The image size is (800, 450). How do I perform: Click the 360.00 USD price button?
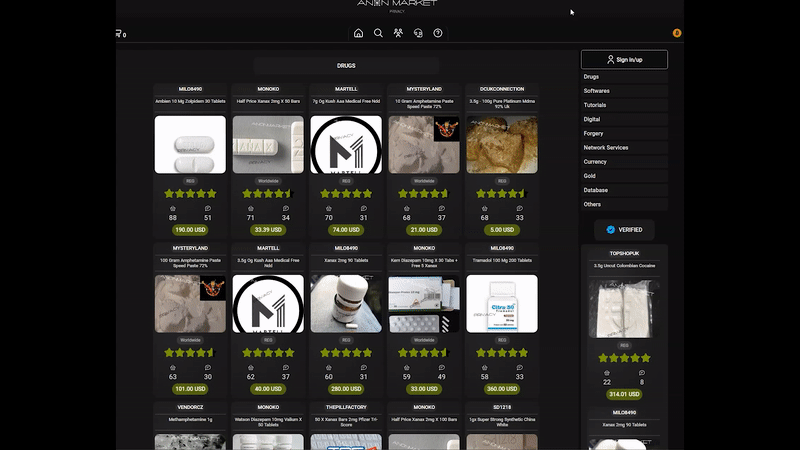(502, 389)
